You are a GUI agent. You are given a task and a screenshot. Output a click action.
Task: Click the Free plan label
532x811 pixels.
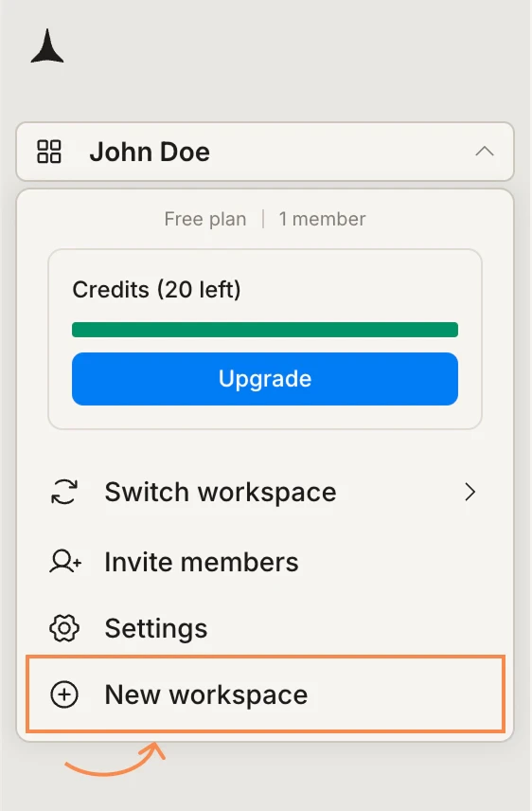tap(205, 219)
